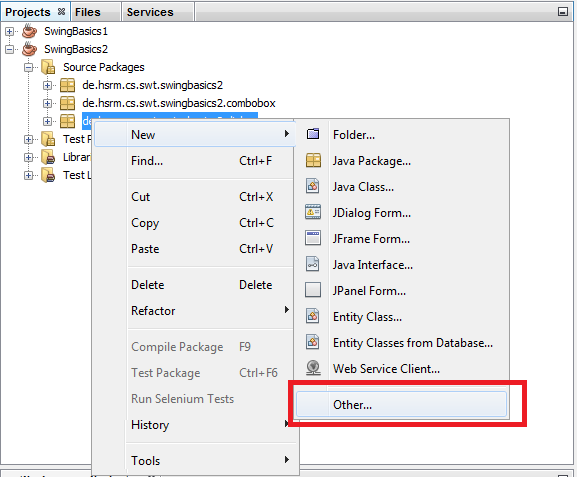Minimize the Projects window panel

coord(563,12)
